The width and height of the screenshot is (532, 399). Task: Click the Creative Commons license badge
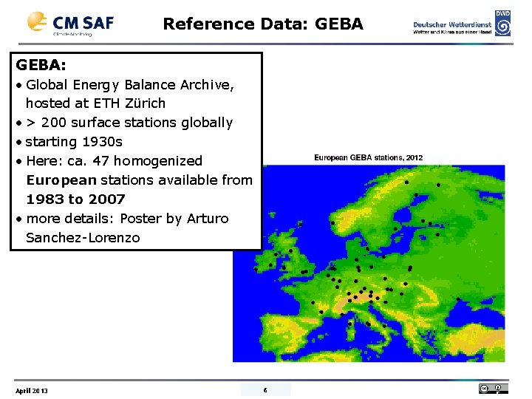[x=494, y=389]
